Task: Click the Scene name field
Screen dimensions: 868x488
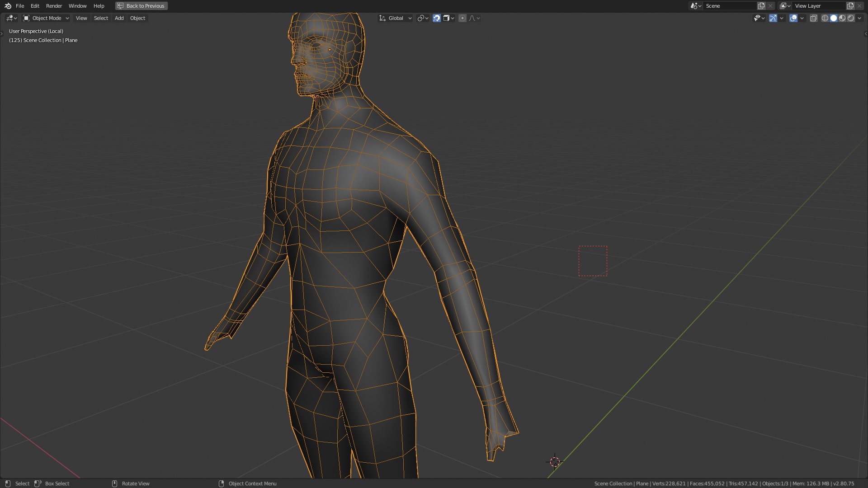Action: coord(729,6)
